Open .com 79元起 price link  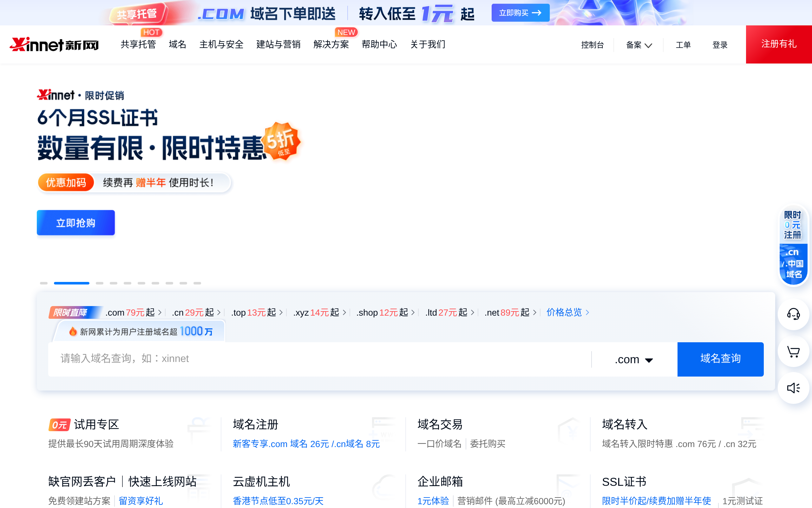(133, 312)
